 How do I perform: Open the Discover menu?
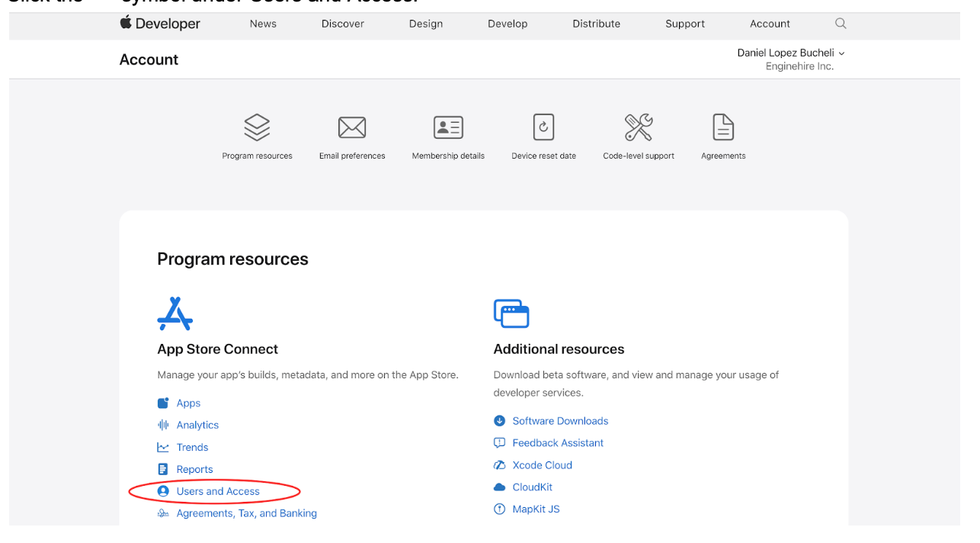(343, 24)
